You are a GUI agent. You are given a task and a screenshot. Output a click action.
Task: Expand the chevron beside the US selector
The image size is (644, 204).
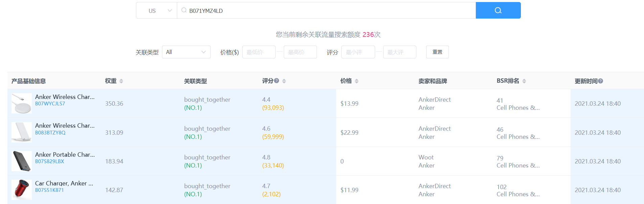(170, 10)
